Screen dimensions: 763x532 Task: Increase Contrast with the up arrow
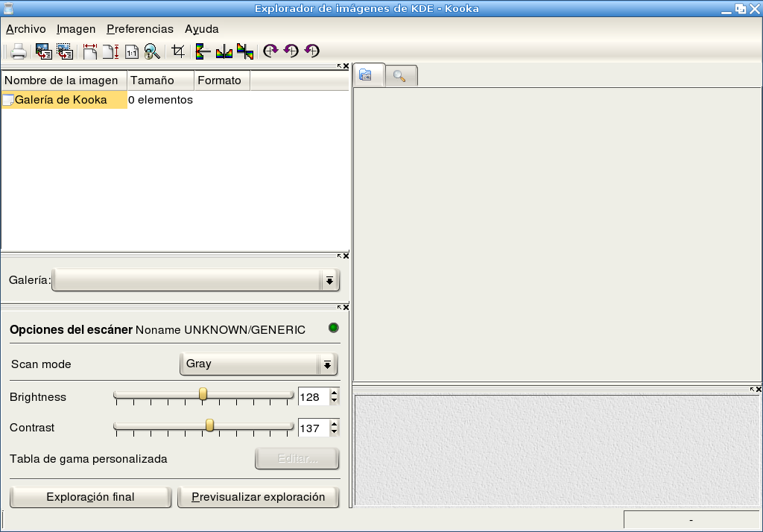click(334, 424)
